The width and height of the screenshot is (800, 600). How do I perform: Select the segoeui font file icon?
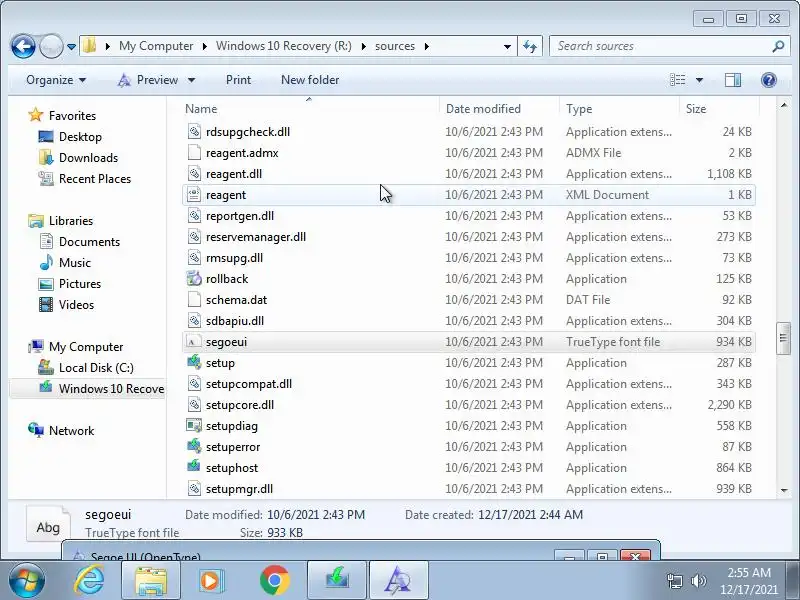(x=194, y=342)
